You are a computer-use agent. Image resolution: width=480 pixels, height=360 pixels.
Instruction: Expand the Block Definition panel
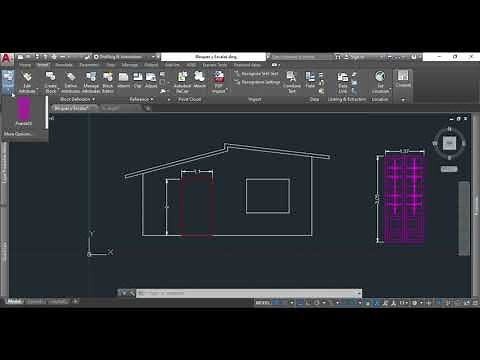tap(77, 99)
